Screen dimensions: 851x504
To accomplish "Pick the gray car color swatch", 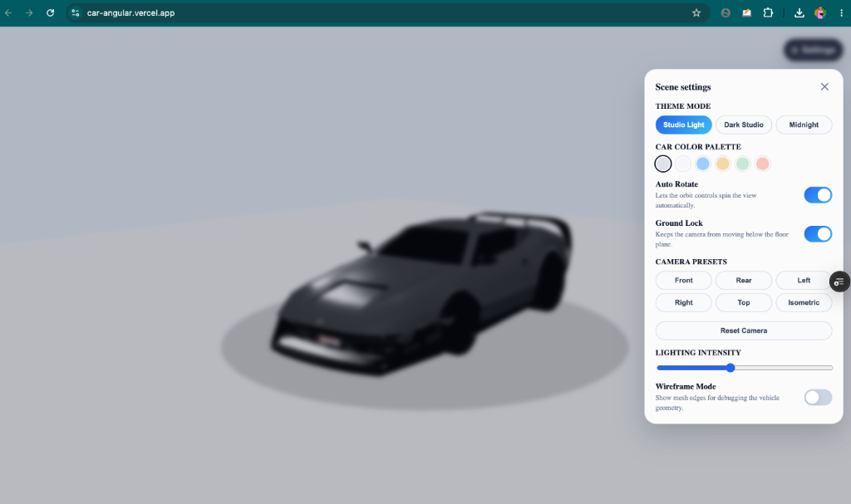I will 662,164.
